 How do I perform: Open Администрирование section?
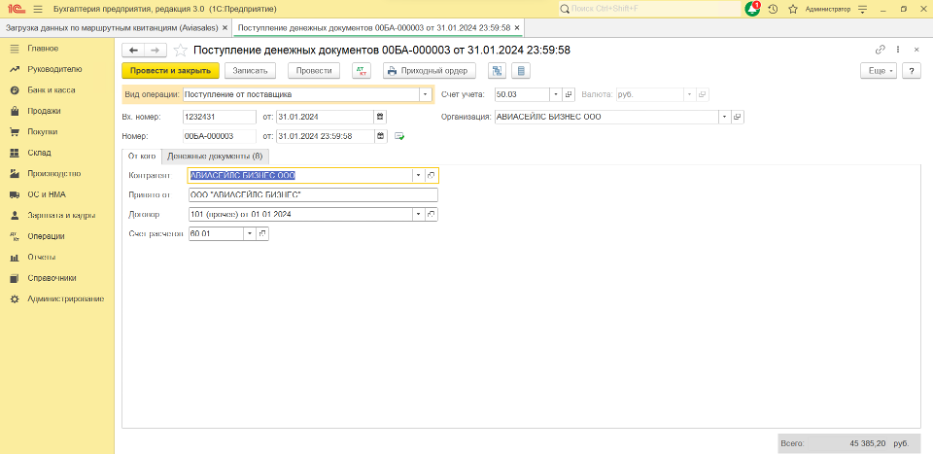[66, 298]
